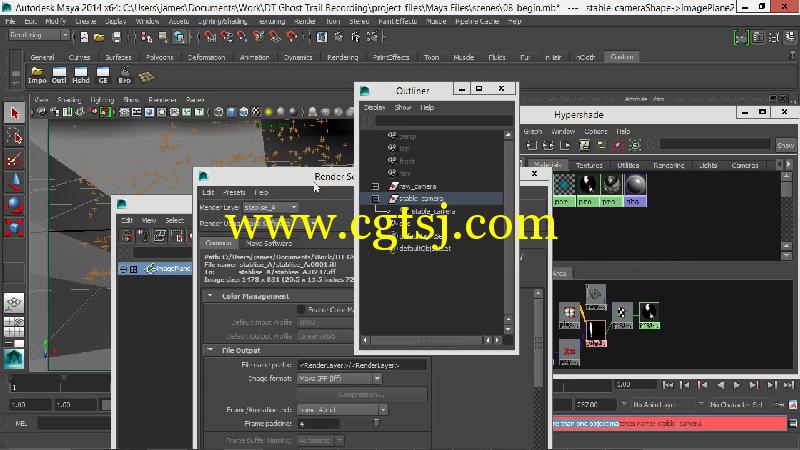This screenshot has height=450, width=800.
Task: Click Maya logo icon below the toolbox
Action: pyautogui.click(x=14, y=359)
